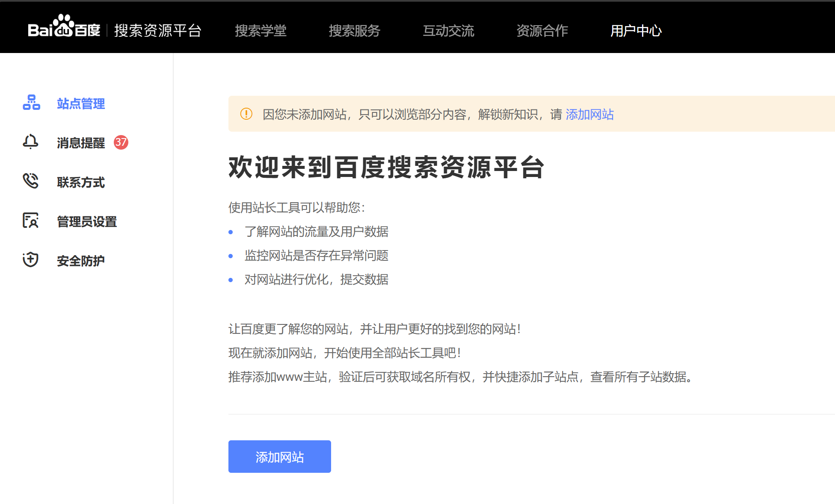Open 安全防护 sidebar entry
Screen dimensions: 835x504
tap(81, 261)
